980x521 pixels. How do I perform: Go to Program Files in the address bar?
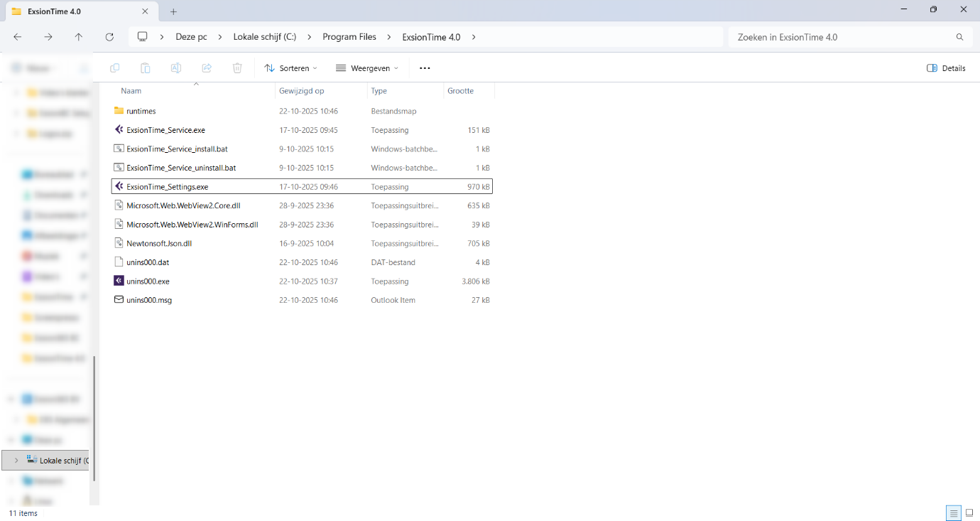pyautogui.click(x=349, y=37)
